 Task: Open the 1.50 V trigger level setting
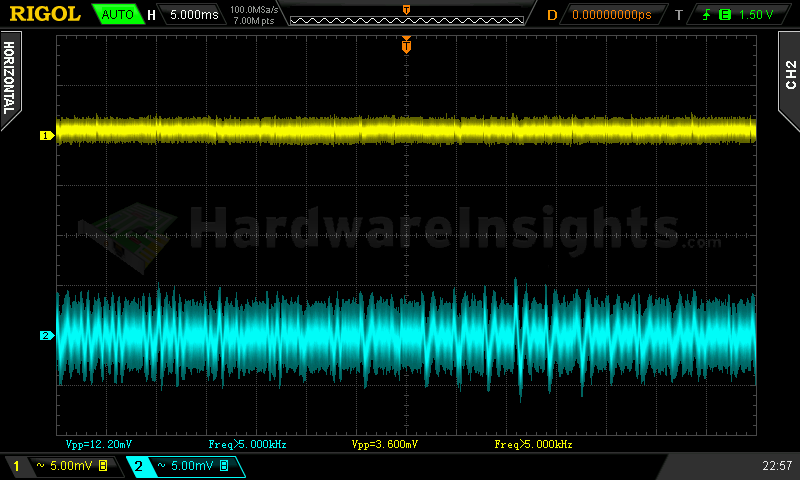757,15
